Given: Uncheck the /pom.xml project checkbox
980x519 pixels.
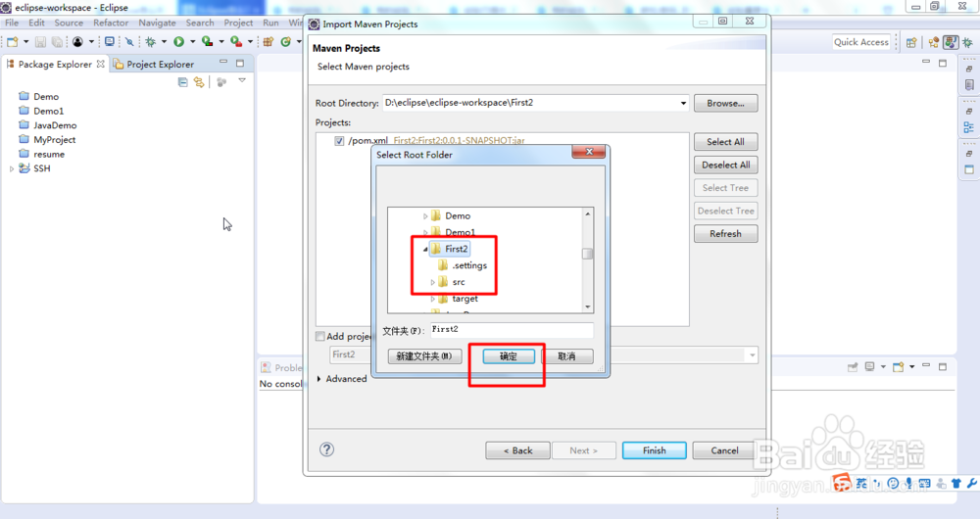Looking at the screenshot, I should (x=339, y=141).
